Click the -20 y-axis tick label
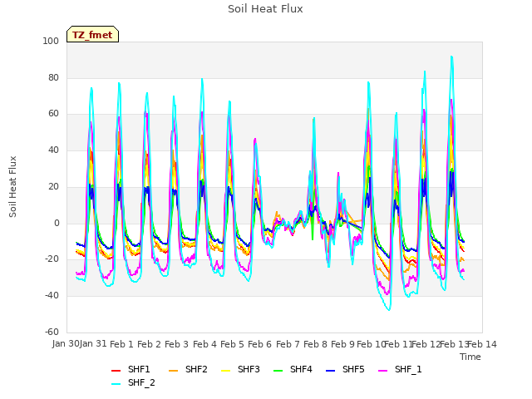Image resolution: width=532 pixels, height=399 pixels. click(52, 259)
